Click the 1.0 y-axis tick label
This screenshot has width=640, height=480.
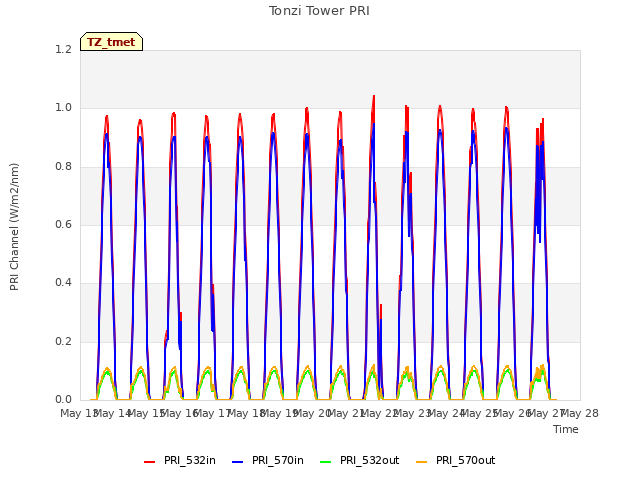pos(63,108)
